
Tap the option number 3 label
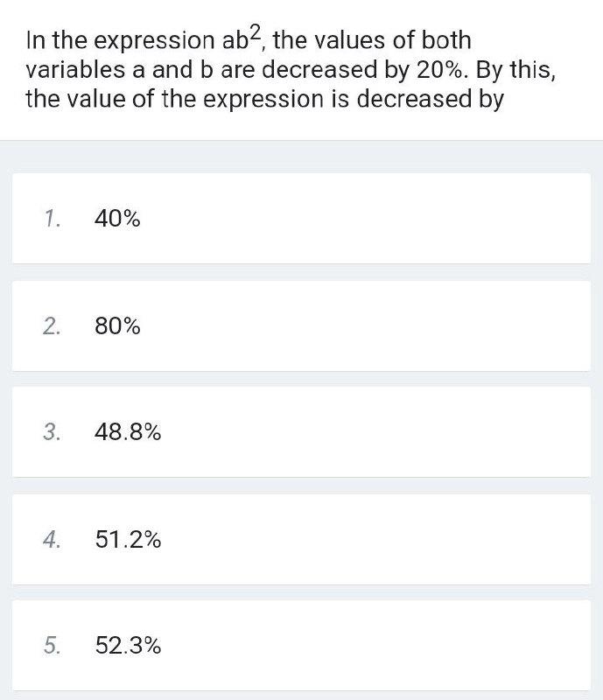tap(52, 432)
